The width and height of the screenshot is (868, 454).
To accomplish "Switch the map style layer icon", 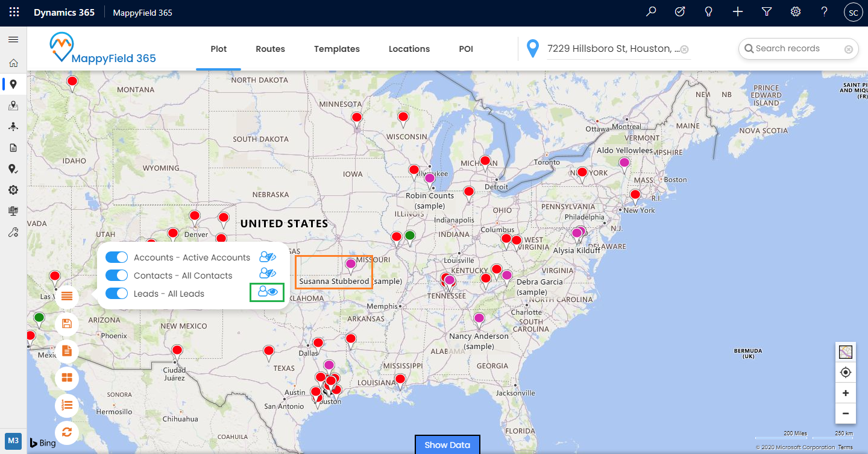I will coord(846,352).
